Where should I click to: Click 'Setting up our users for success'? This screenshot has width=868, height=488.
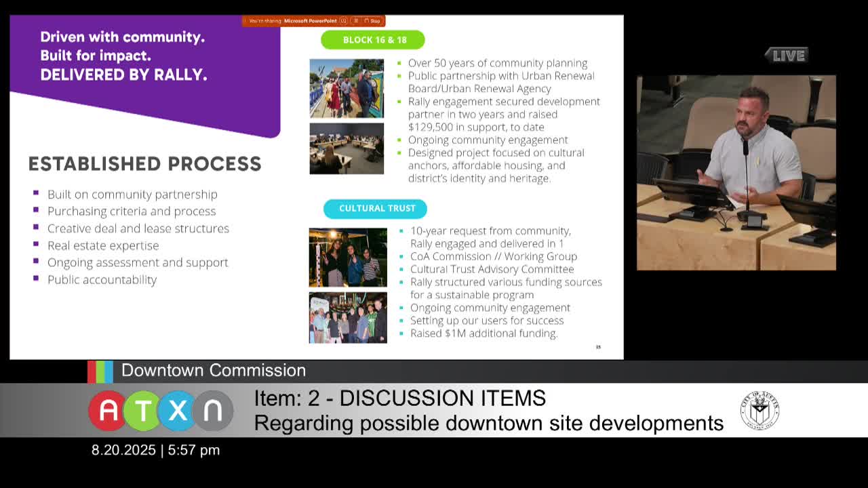(x=487, y=321)
